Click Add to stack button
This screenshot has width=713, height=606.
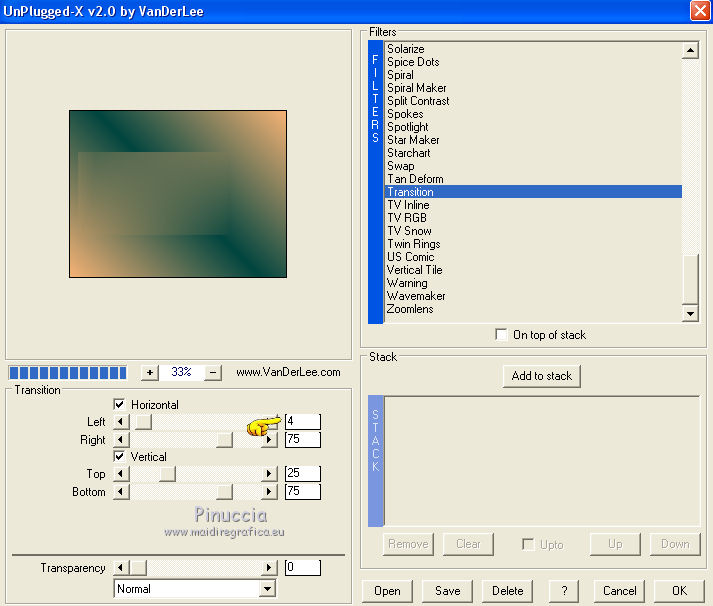(542, 376)
